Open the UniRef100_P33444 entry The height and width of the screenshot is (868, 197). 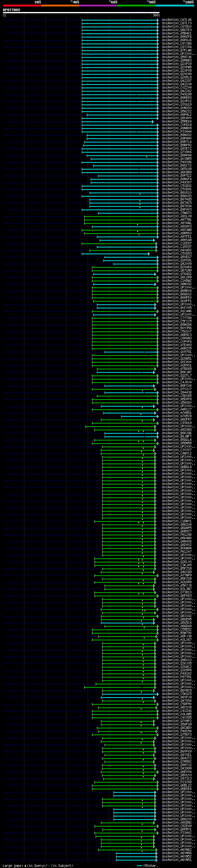(177, 132)
